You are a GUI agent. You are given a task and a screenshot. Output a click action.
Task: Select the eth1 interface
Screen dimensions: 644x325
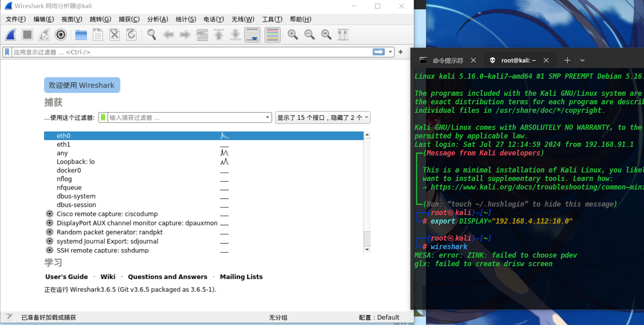tap(204, 144)
